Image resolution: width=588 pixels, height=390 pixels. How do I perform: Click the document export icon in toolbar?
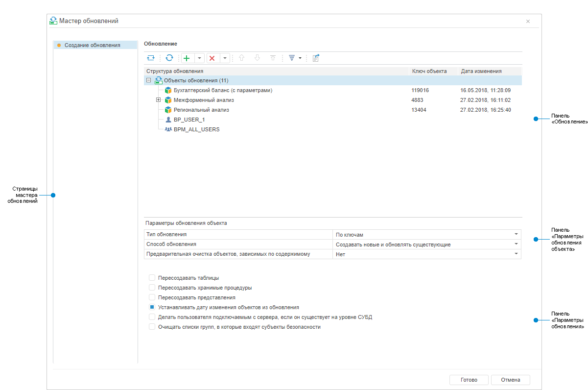316,58
